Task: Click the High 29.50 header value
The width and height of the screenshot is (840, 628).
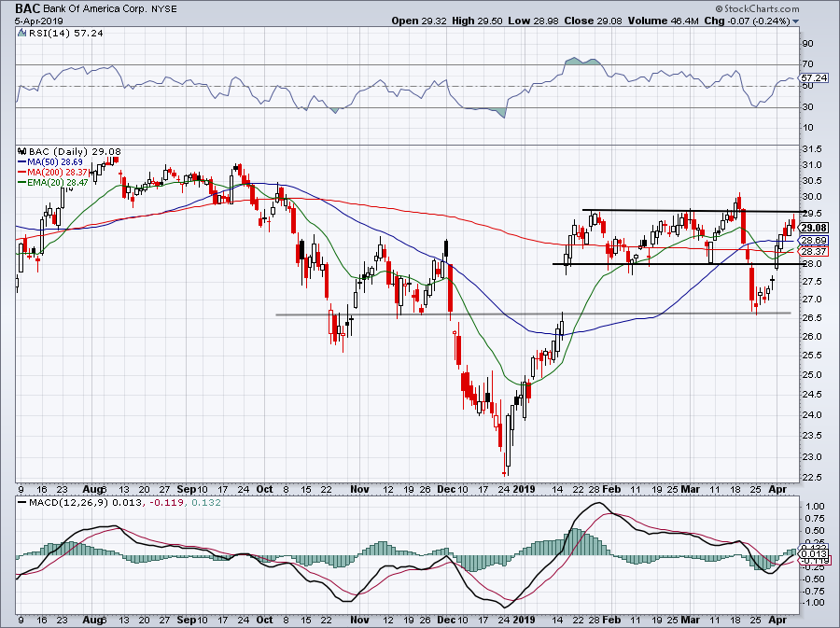Action: pos(477,21)
